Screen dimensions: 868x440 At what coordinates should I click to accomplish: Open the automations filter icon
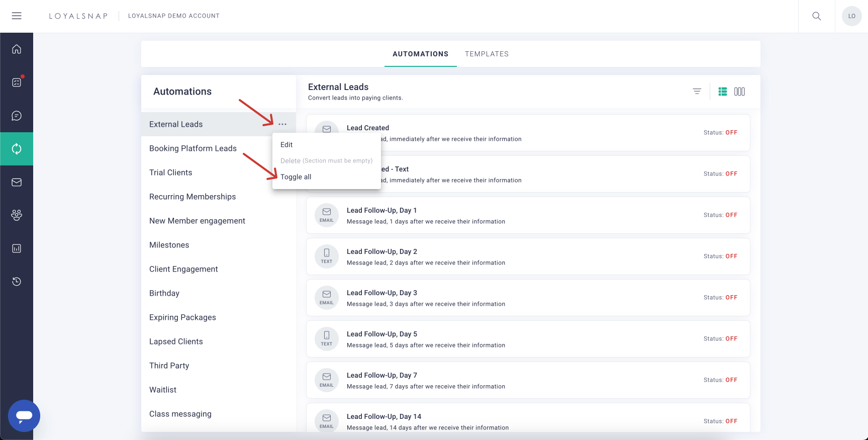pos(697,92)
